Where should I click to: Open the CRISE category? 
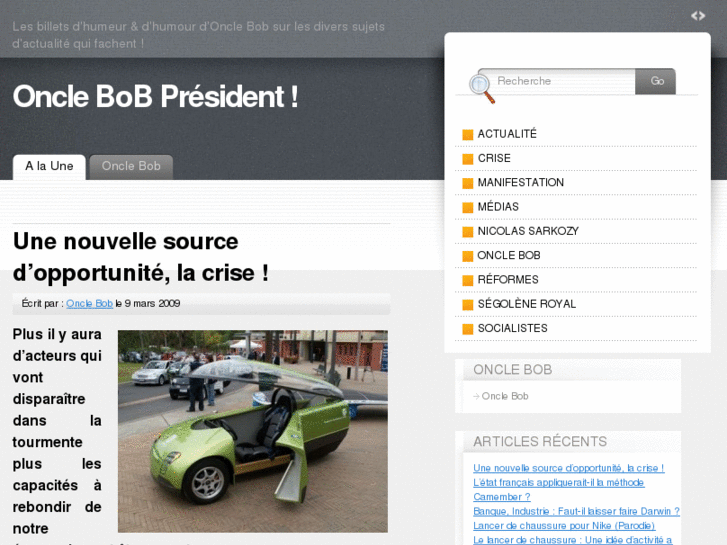(x=494, y=158)
